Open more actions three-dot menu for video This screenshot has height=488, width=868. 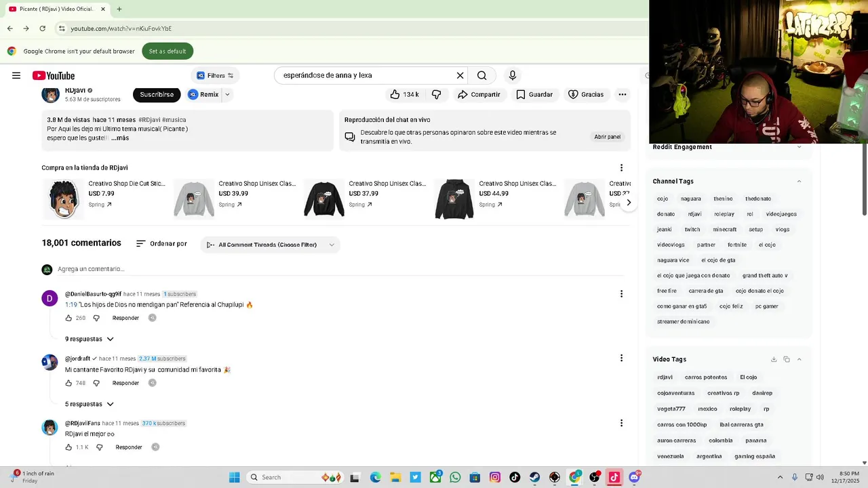pos(622,94)
